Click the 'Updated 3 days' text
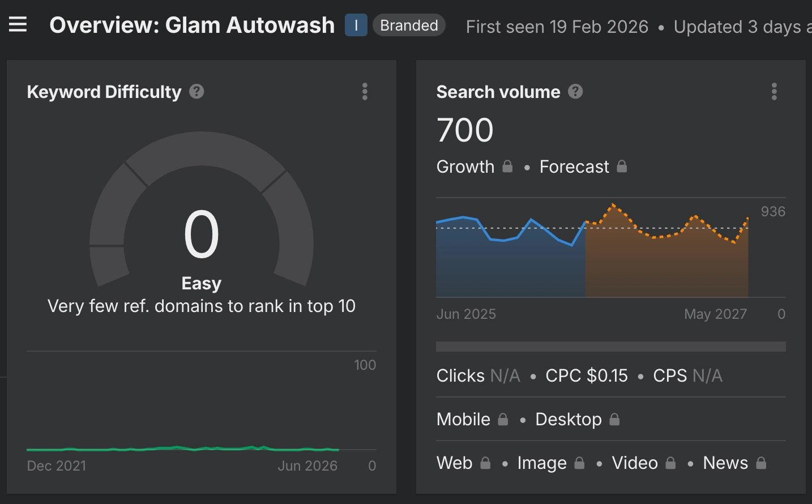This screenshot has width=812, height=504. 738,27
